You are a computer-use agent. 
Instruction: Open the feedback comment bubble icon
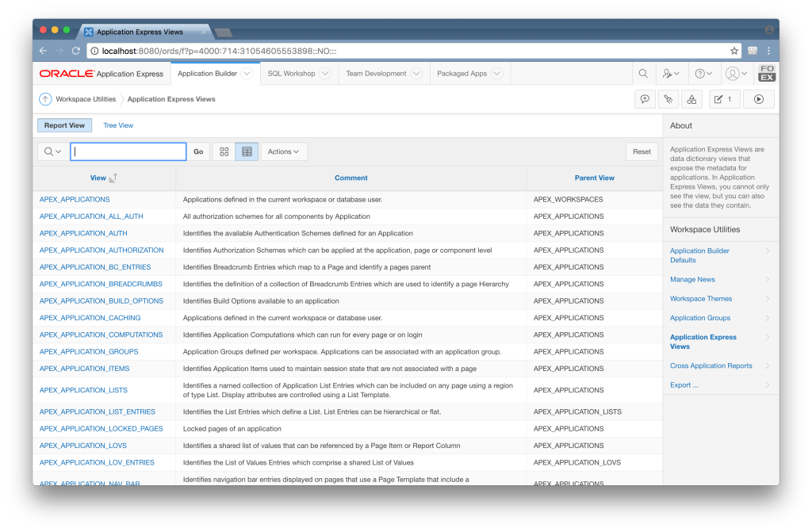[645, 99]
